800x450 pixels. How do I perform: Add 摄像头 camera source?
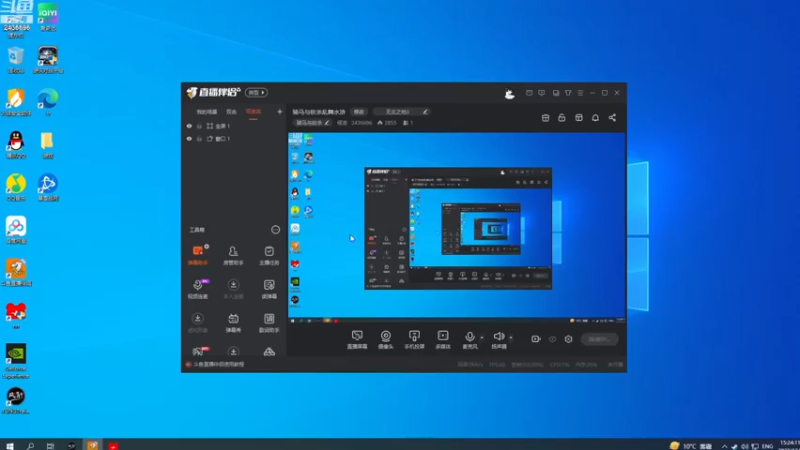pyautogui.click(x=386, y=339)
